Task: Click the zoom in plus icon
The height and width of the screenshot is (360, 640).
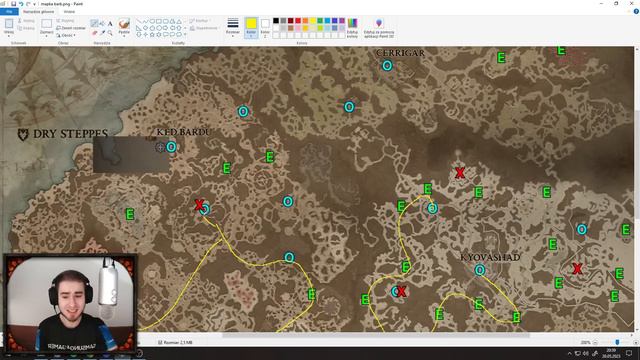Action: 635,342
